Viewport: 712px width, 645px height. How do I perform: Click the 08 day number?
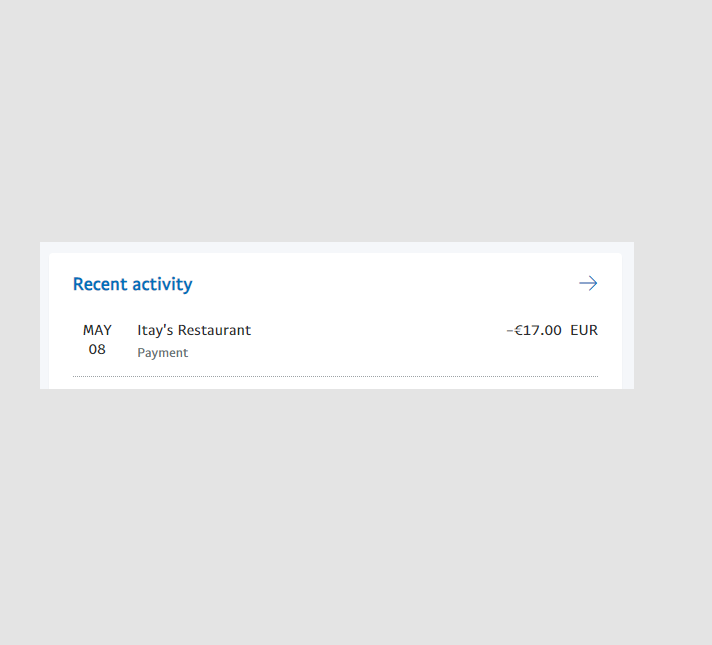click(97, 349)
